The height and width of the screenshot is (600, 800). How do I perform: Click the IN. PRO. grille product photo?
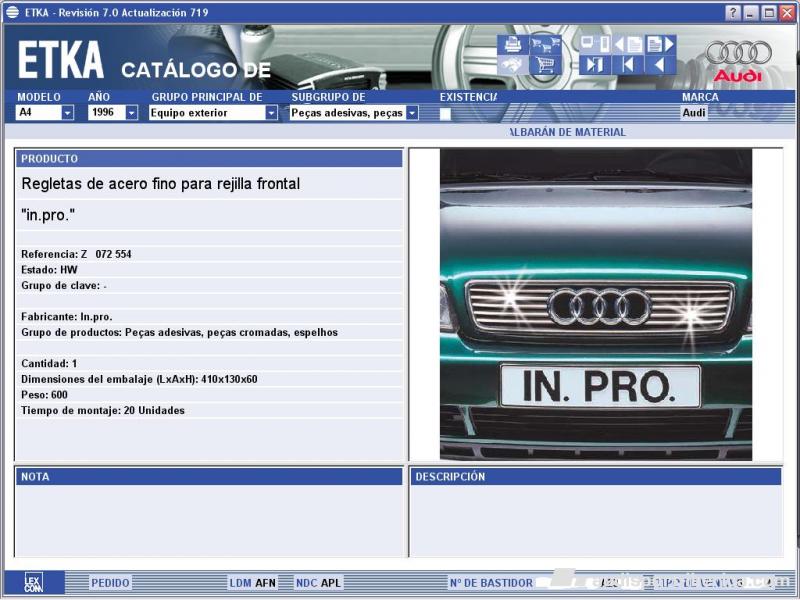click(596, 305)
